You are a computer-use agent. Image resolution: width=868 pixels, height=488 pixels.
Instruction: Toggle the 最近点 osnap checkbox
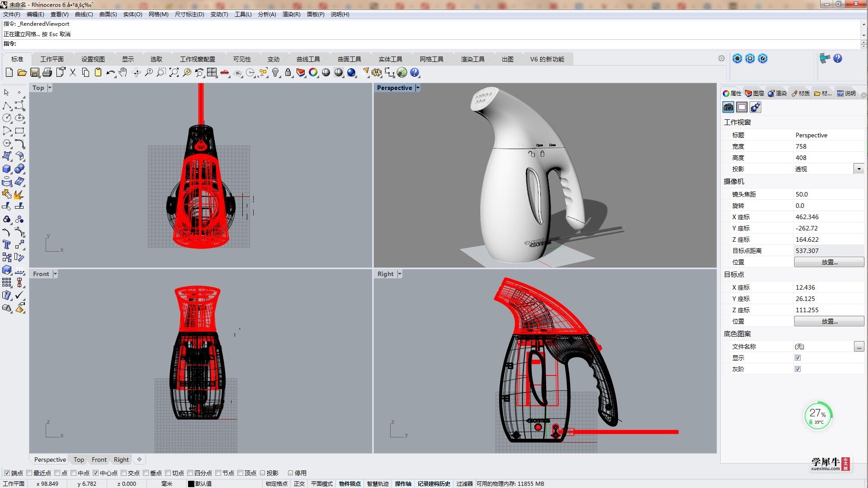[x=29, y=473]
